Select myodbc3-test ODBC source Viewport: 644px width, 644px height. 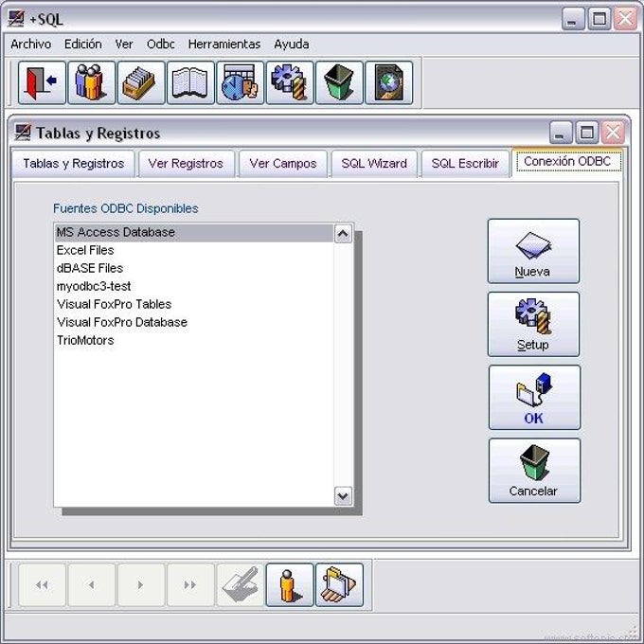pos(194,286)
